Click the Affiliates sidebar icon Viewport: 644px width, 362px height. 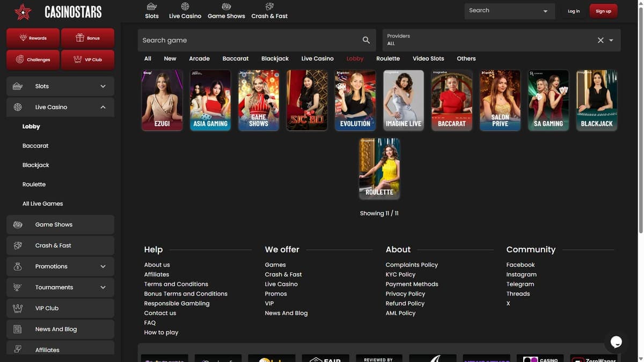click(18, 349)
